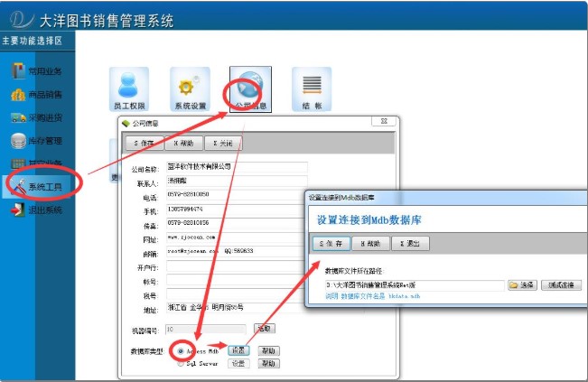Click the 数据库文件所在路径 path field
Screen dimensions: 588x382
pos(415,285)
